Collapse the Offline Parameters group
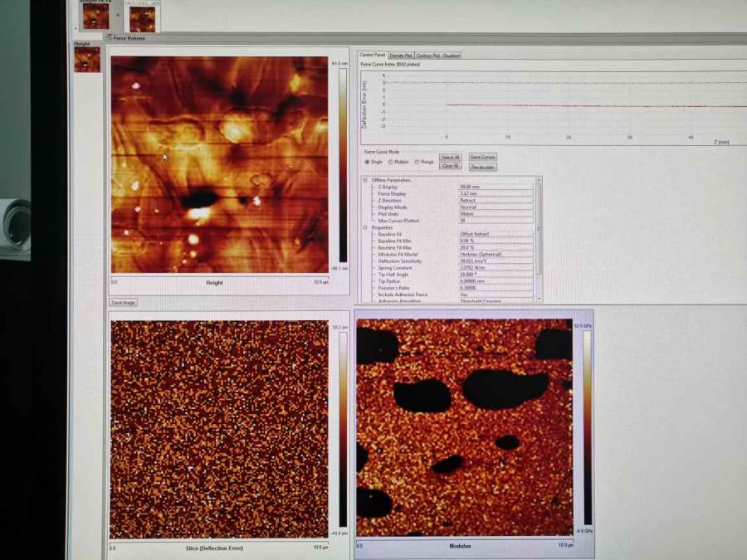The width and height of the screenshot is (747, 560). (x=364, y=180)
